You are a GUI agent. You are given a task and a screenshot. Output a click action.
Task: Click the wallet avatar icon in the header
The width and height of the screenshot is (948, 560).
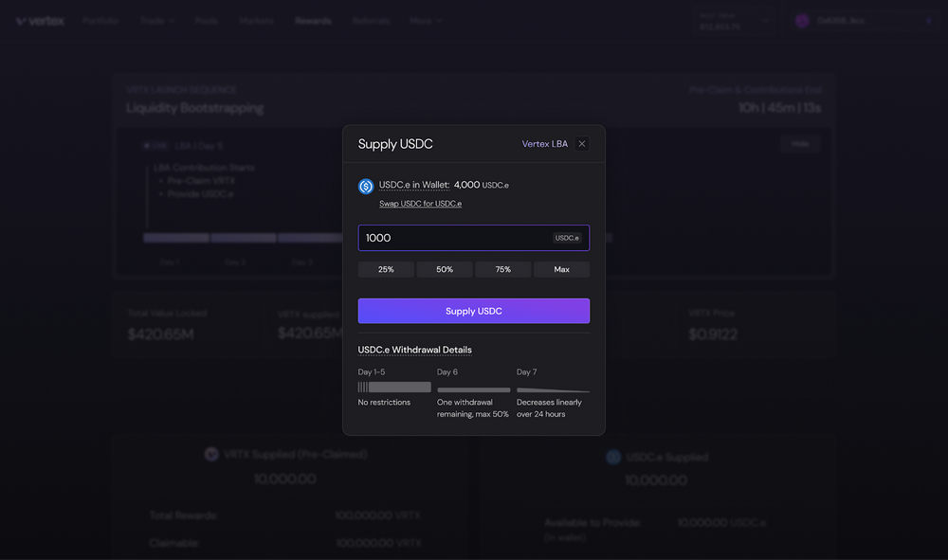coord(802,21)
